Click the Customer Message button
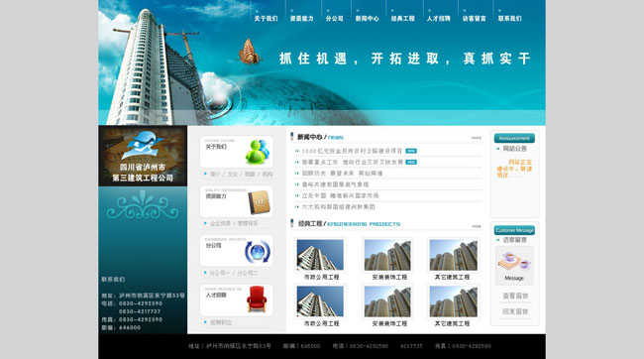 pyautogui.click(x=514, y=230)
